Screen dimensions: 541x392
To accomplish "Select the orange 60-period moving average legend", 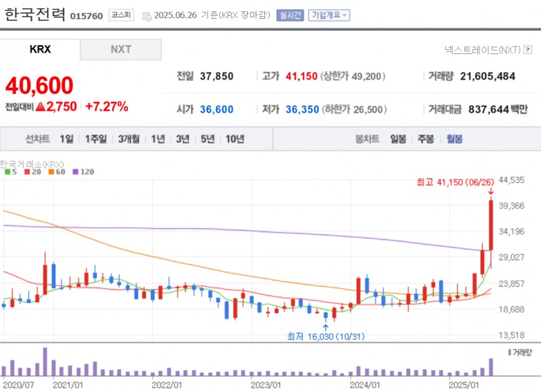I will pyautogui.click(x=54, y=172).
